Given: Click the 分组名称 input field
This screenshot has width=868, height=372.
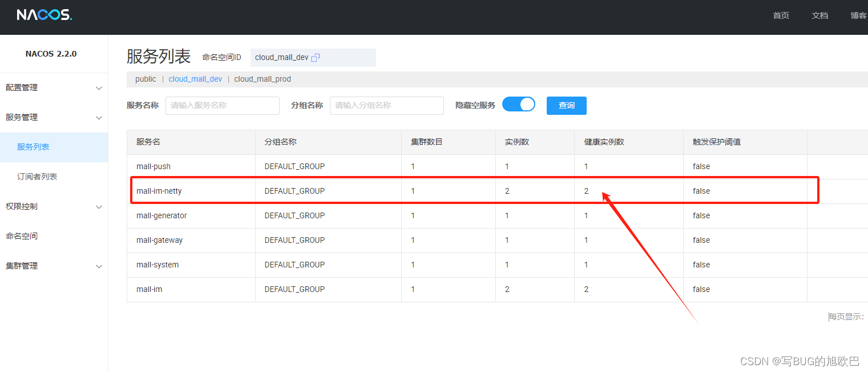Looking at the screenshot, I should (x=386, y=105).
